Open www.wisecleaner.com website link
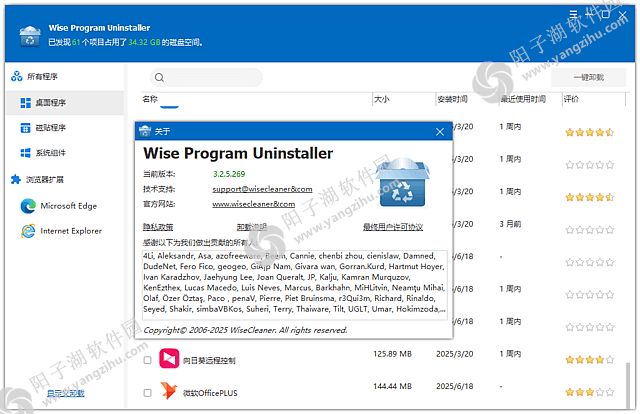 (253, 204)
